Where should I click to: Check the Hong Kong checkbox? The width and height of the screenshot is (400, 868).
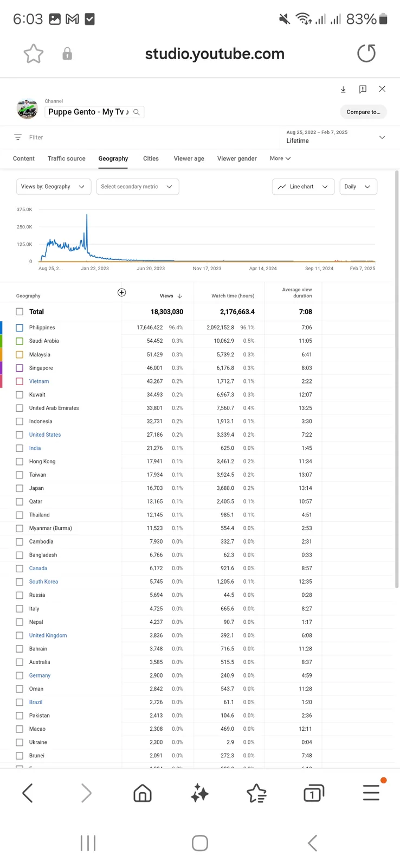[x=20, y=462]
